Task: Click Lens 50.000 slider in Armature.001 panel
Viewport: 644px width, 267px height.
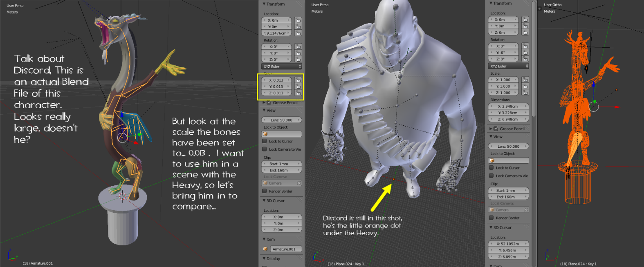Action: 282,120
